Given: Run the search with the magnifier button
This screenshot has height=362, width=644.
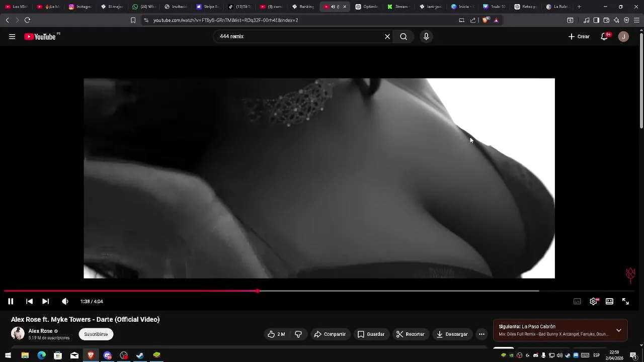Looking at the screenshot, I should (404, 36).
